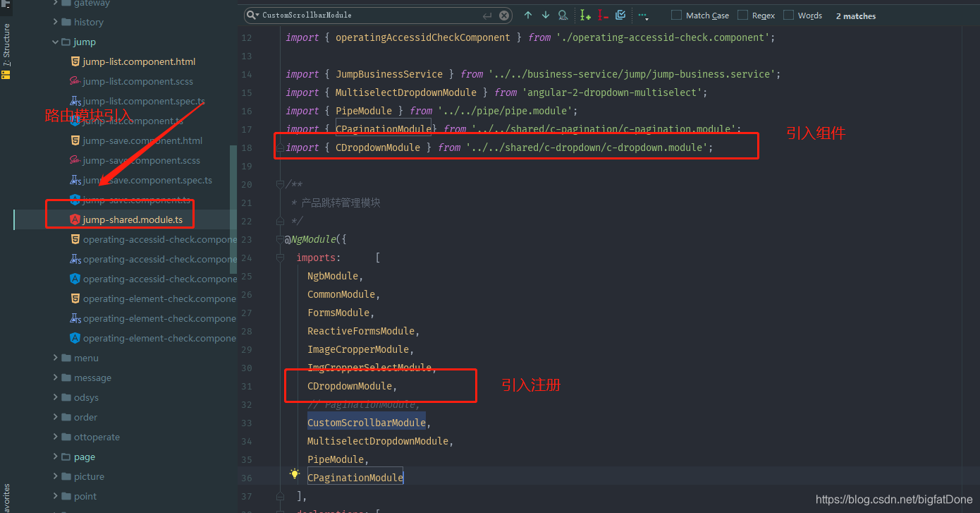Screen dimensions: 980x513
Task: Select all occurrences icon in find bar
Action: coord(620,15)
